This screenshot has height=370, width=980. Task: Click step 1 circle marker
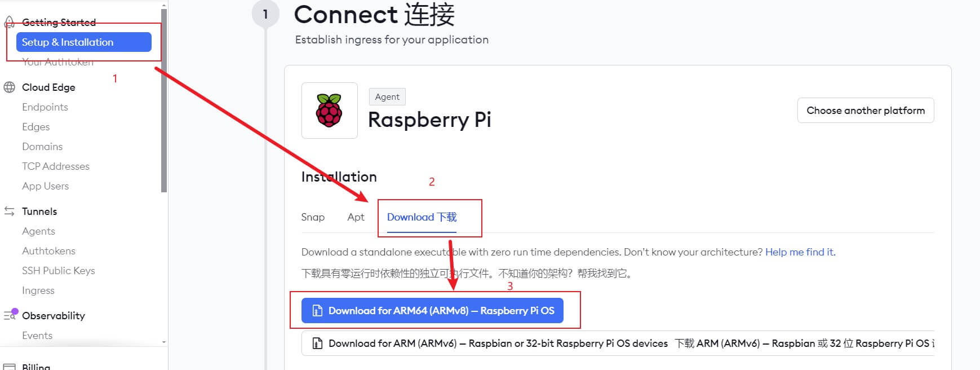pyautogui.click(x=265, y=15)
